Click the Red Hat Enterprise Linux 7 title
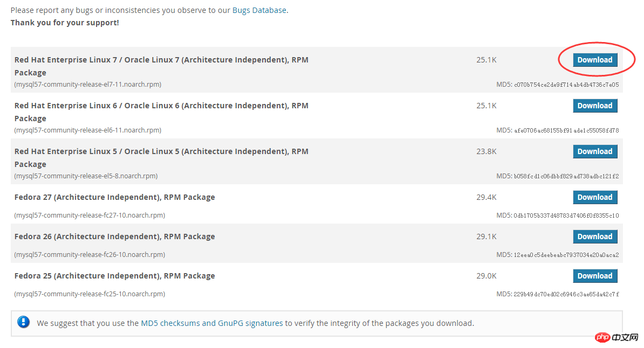Screen dimensions: 644x348 (x=161, y=66)
